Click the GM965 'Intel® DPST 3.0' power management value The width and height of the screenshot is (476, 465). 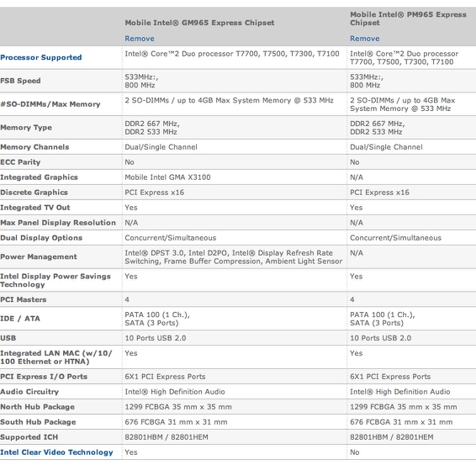234,257
